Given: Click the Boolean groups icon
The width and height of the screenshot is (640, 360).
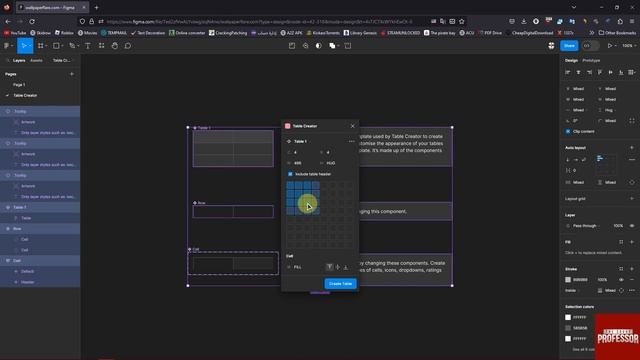Looking at the screenshot, I should (x=333, y=46).
